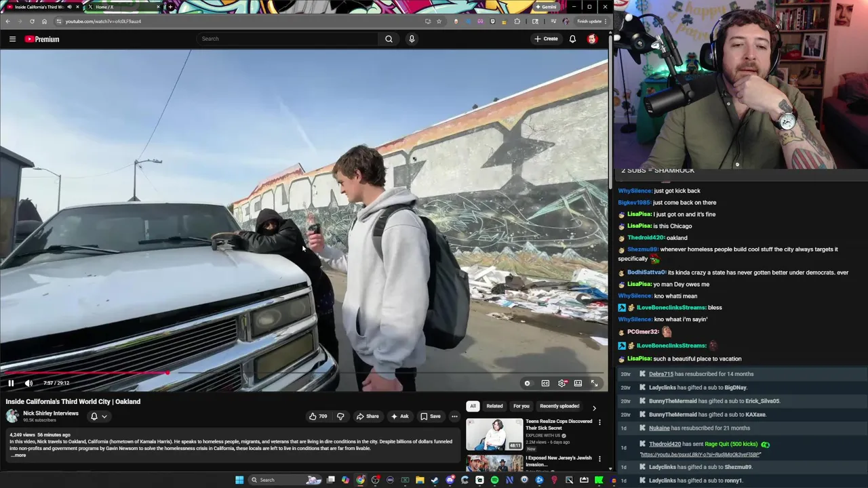Select the Related filter chip
Viewport: 868px width, 488px height.
(494, 406)
